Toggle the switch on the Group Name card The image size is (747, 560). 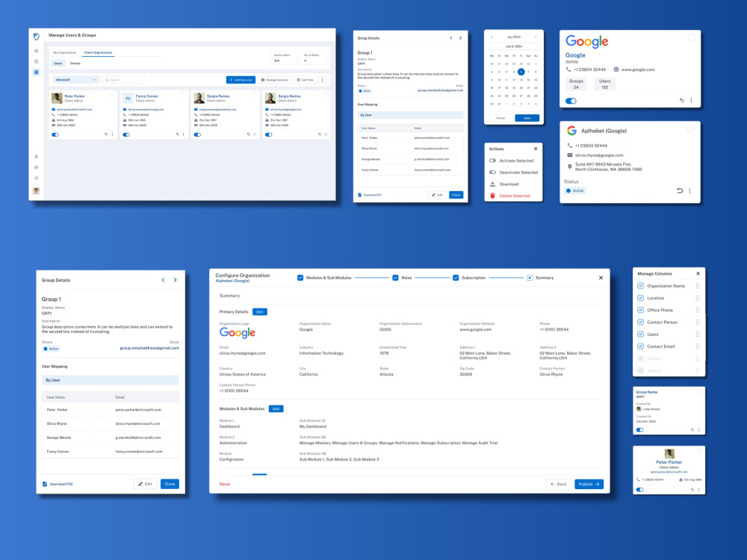(x=640, y=430)
